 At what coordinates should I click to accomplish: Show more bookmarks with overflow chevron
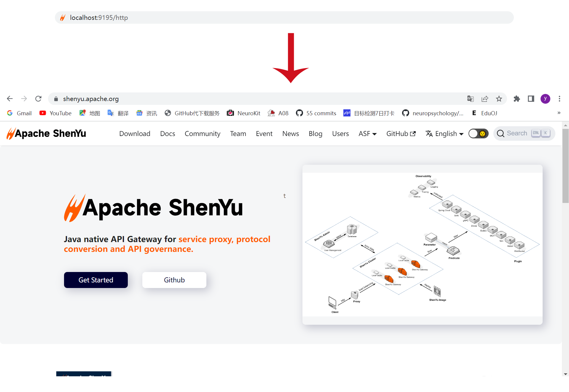pyautogui.click(x=559, y=113)
